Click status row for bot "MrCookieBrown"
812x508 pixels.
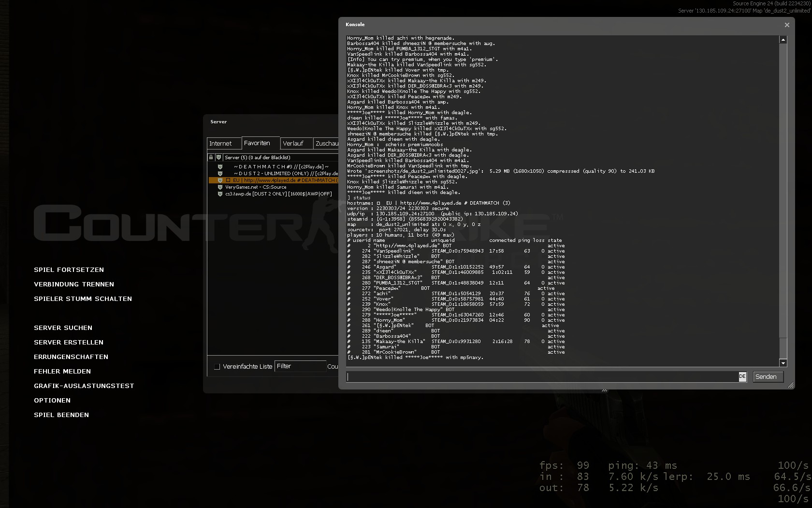click(456, 352)
